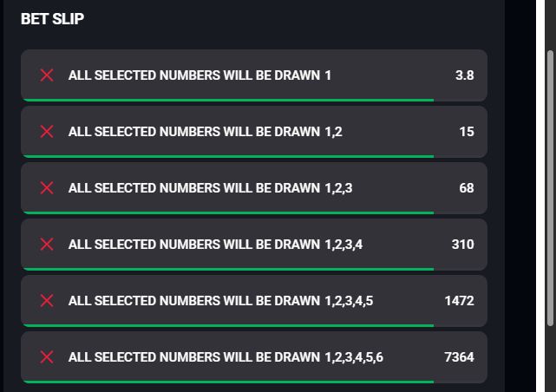Select the 'Drawn 1,2,3,4,5' bet text
Screen dimensions: 556x392
pos(220,301)
